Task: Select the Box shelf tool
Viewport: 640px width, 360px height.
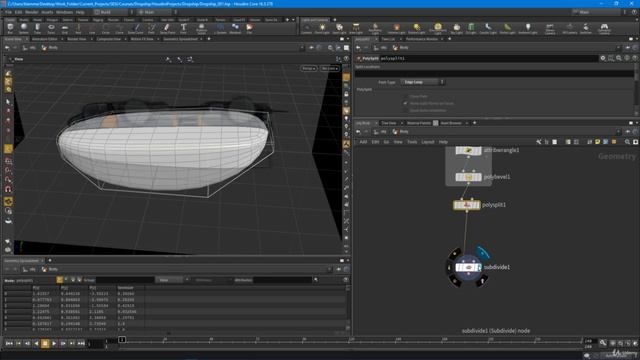Action: click(x=10, y=28)
